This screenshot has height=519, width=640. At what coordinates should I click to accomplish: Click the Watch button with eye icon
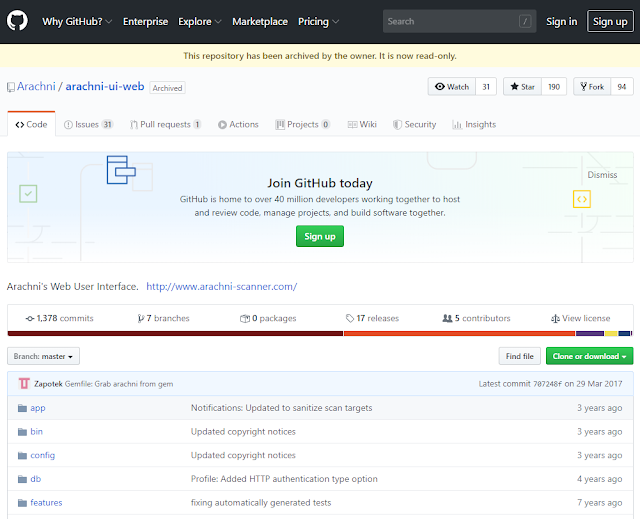(452, 86)
